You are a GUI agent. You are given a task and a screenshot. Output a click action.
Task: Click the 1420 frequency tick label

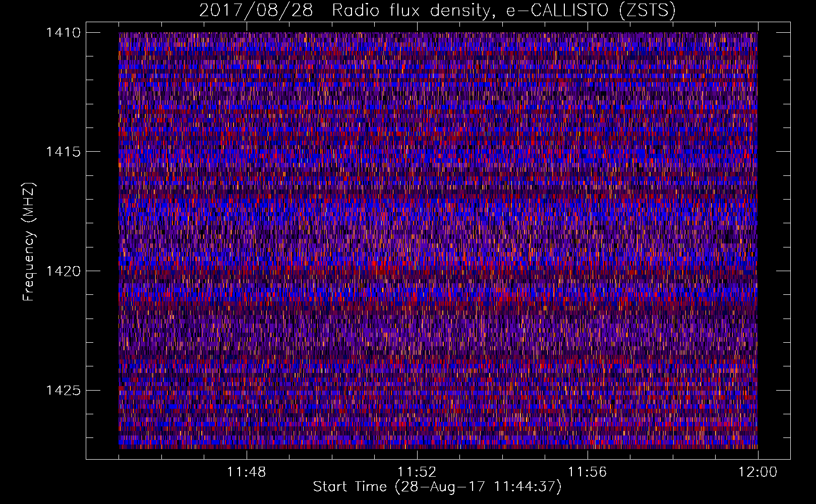63,271
